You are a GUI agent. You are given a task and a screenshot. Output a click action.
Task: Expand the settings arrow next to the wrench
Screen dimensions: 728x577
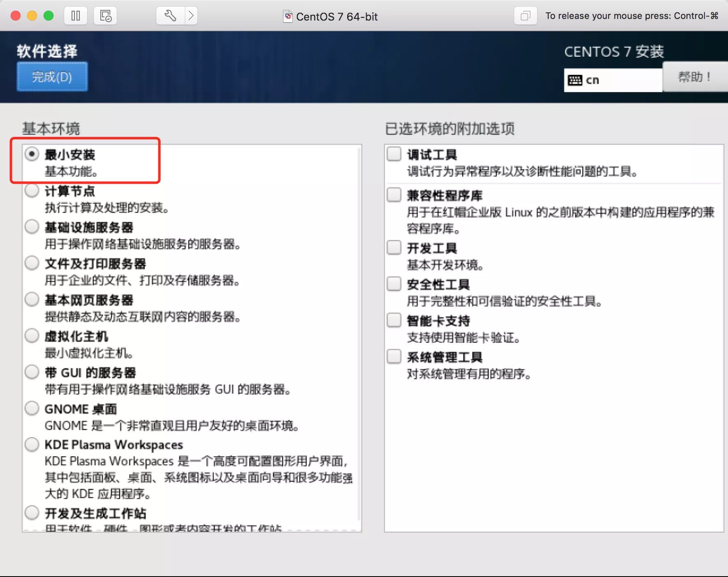click(191, 16)
